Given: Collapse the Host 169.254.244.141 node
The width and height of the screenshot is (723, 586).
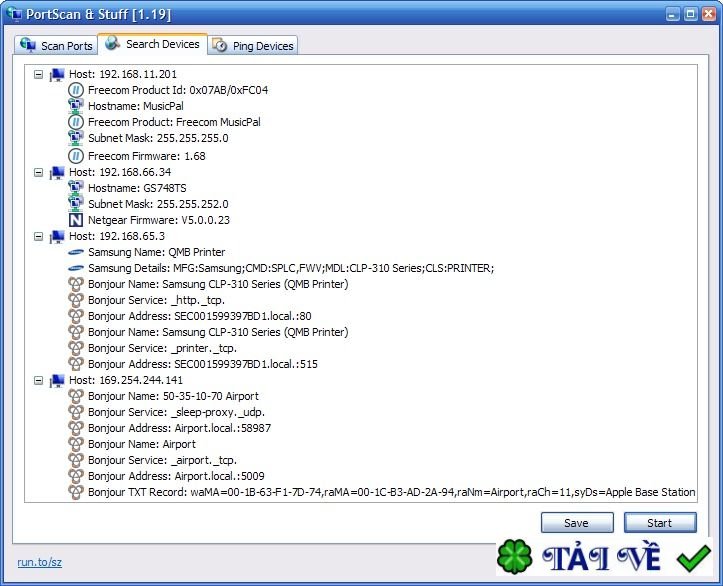Looking at the screenshot, I should tap(39, 380).
